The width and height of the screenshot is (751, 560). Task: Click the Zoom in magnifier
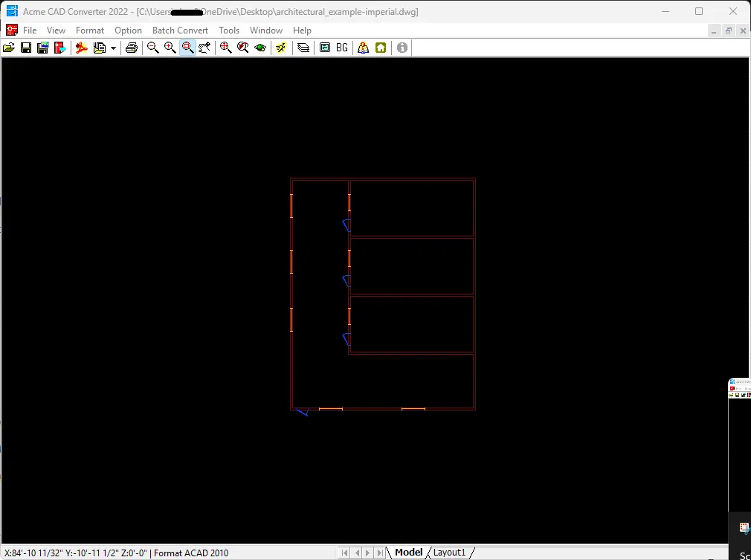[x=170, y=48]
